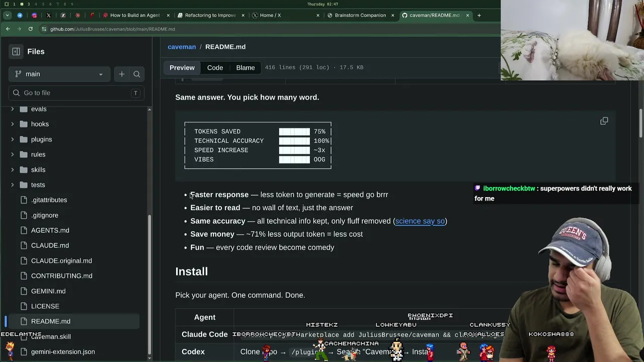This screenshot has height=362, width=644.
Task: Reload the current page
Action: pos(30,29)
